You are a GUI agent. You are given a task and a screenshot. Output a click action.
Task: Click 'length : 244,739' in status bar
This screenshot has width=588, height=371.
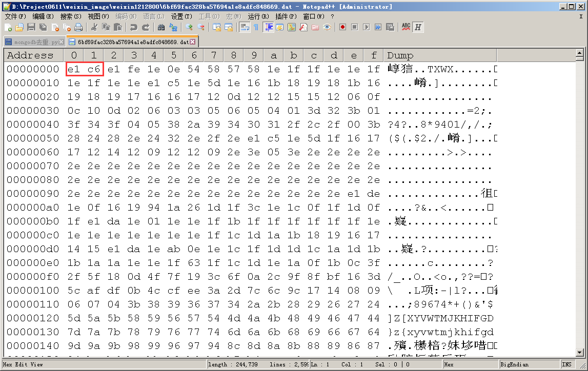[233, 364]
